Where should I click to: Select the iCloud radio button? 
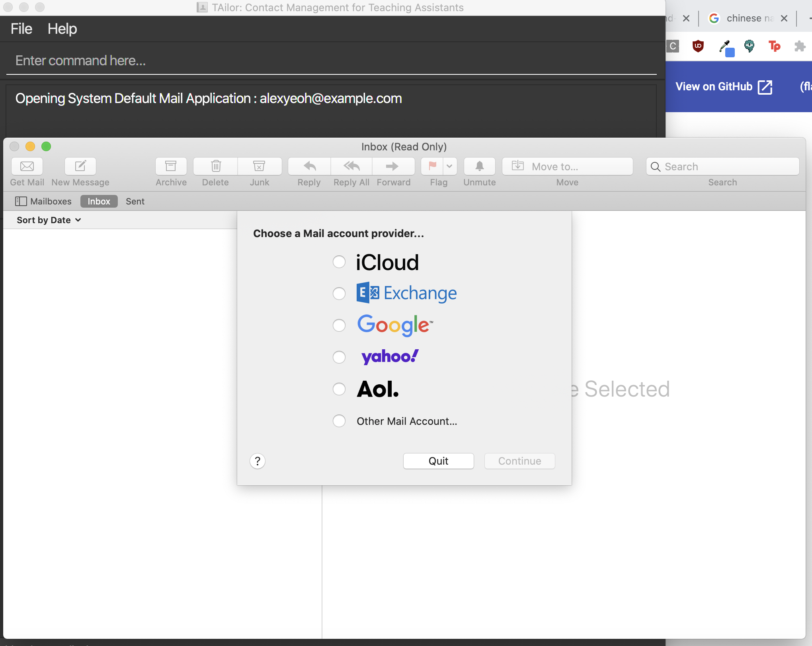pos(339,262)
